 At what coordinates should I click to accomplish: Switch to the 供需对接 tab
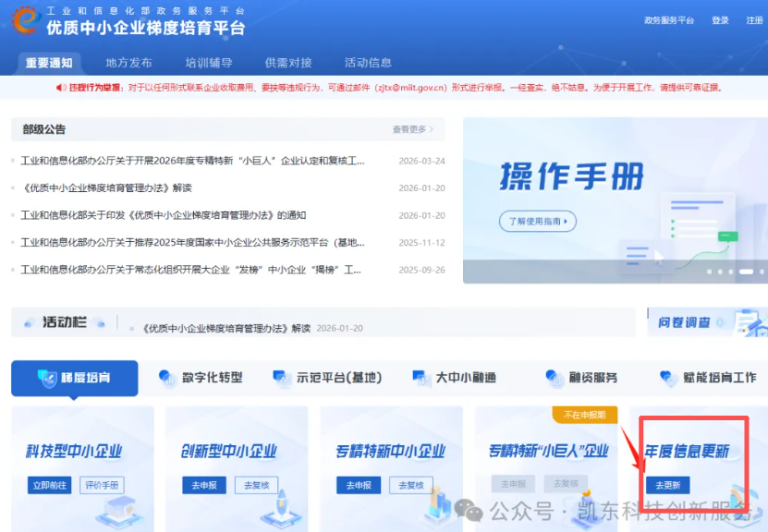point(287,63)
